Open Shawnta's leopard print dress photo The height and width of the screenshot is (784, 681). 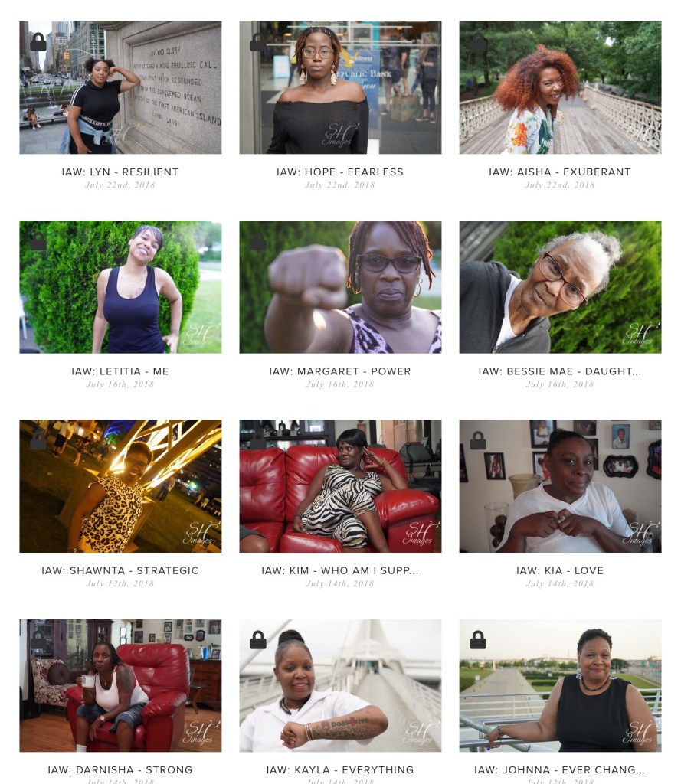[x=120, y=486]
